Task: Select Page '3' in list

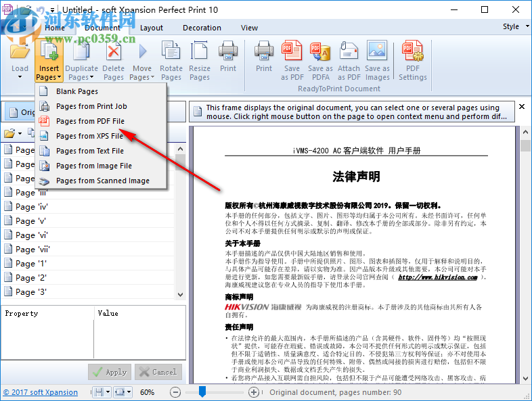Action: [x=89, y=292]
